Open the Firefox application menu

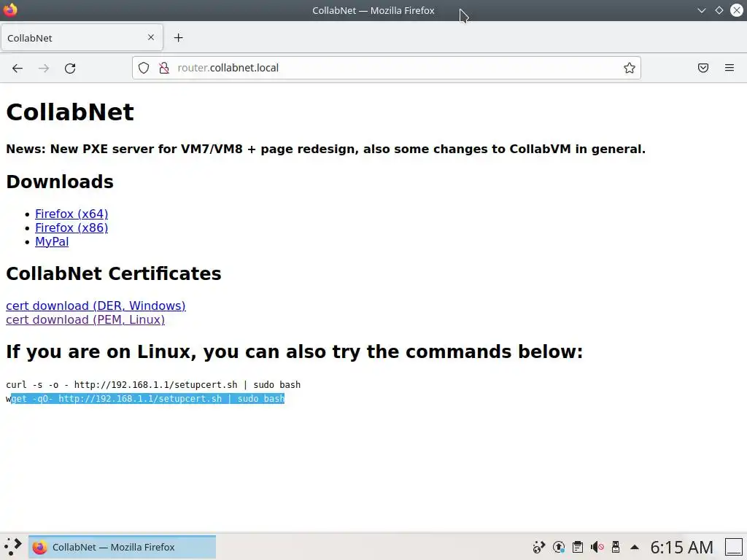(729, 68)
